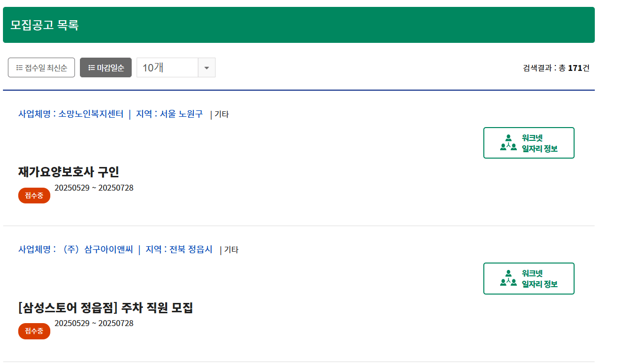The height and width of the screenshot is (364, 617).
Task: Click the 기타 category label on the first listing
Action: point(222,114)
